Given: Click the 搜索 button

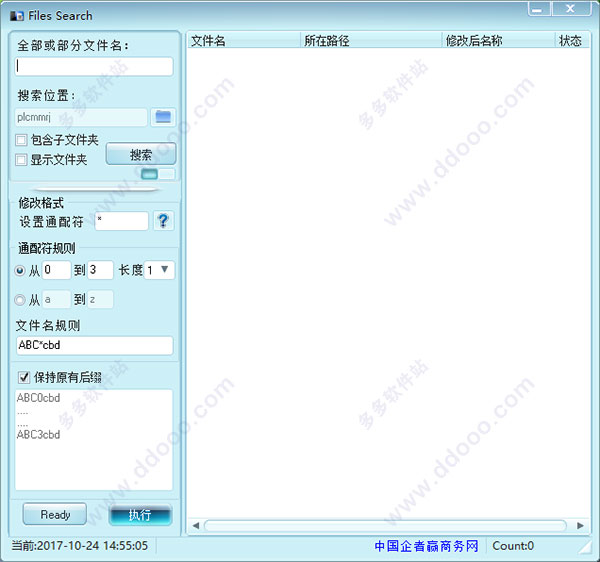Looking at the screenshot, I should (141, 155).
